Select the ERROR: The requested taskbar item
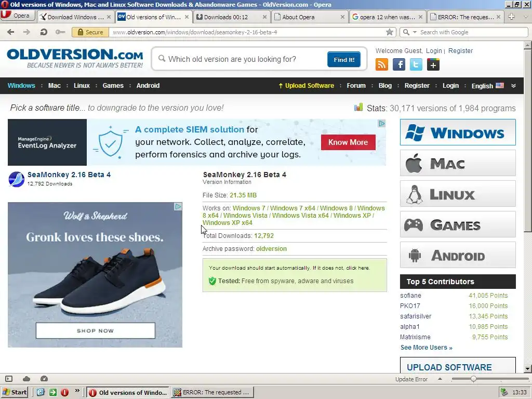 tap(212, 392)
